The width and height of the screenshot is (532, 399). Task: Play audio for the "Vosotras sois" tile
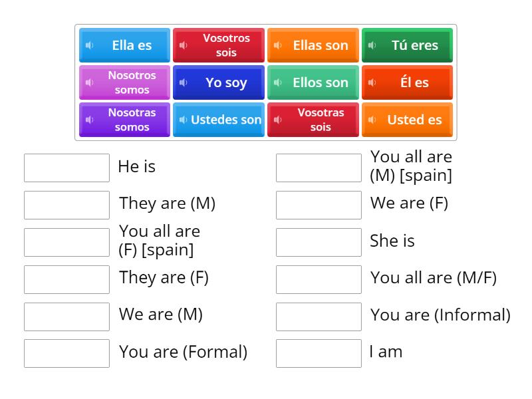[x=277, y=120]
